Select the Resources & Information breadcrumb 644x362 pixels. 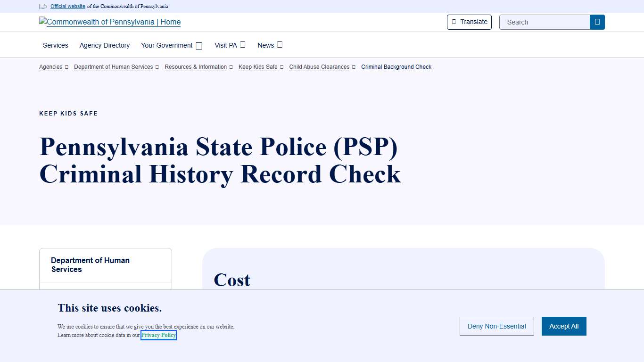pyautogui.click(x=195, y=67)
